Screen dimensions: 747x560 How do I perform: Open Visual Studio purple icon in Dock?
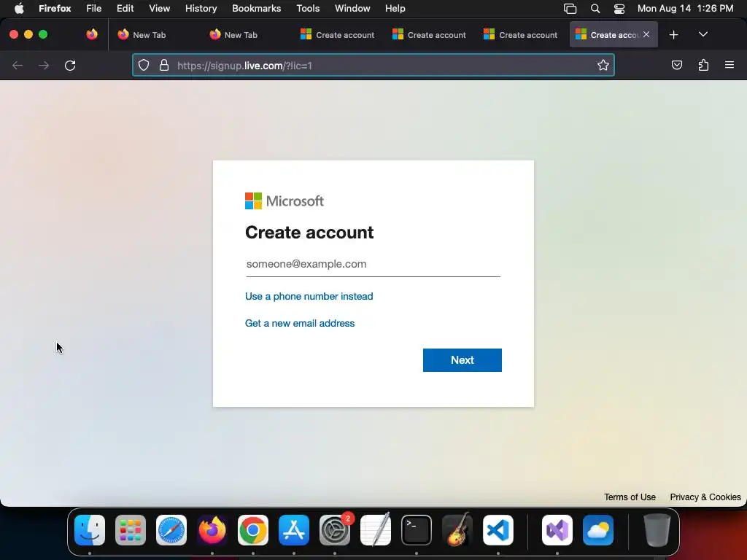coord(557,530)
